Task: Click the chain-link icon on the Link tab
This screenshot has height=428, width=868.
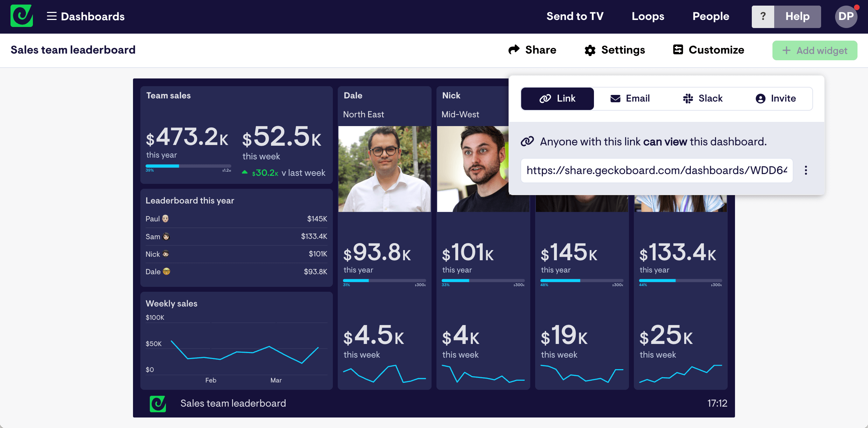Action: 545,98
